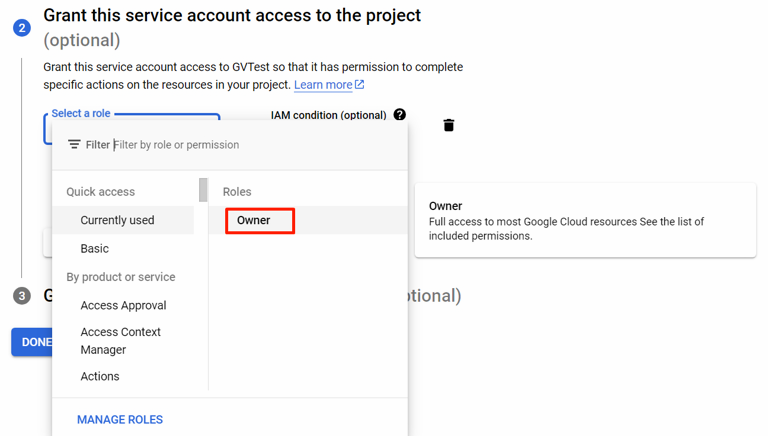This screenshot has width=768, height=436.
Task: Choose the Access Approval service category
Action: coord(123,305)
